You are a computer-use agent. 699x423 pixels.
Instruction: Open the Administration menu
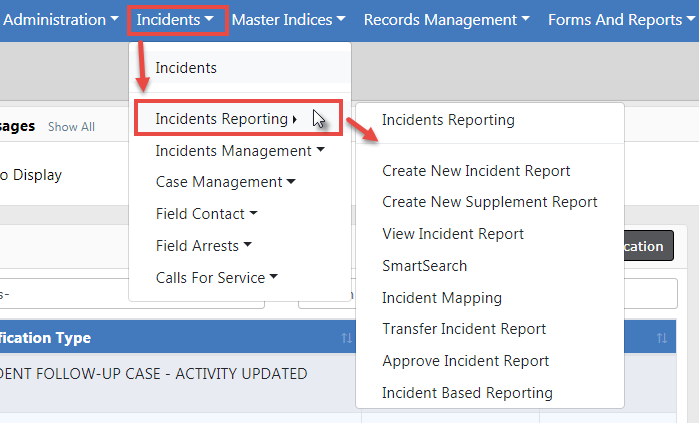click(x=60, y=19)
